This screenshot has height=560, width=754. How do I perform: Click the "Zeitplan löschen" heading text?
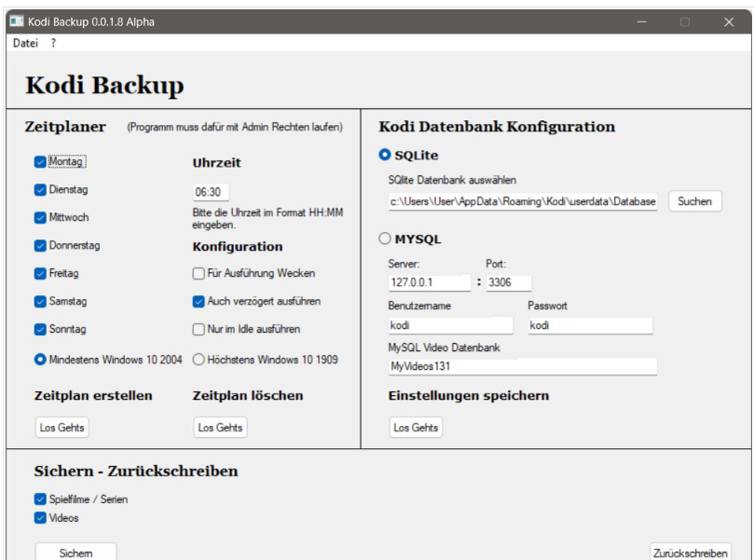point(248,396)
